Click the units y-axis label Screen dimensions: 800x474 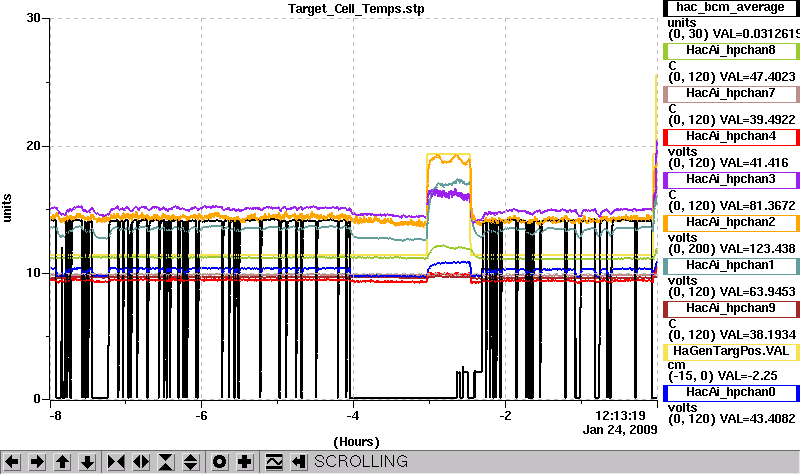7,208
